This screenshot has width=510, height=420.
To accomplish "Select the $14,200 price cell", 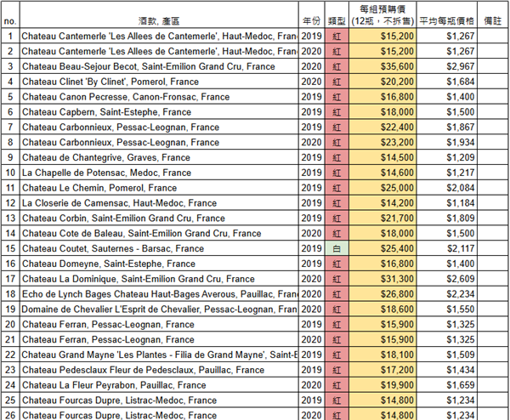I will point(382,203).
